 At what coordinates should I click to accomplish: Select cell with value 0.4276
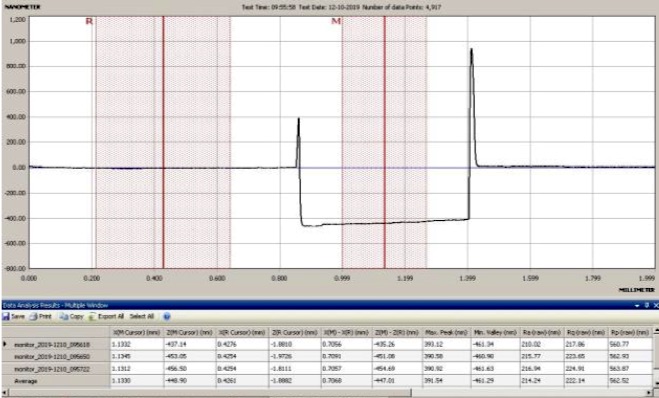(x=242, y=344)
